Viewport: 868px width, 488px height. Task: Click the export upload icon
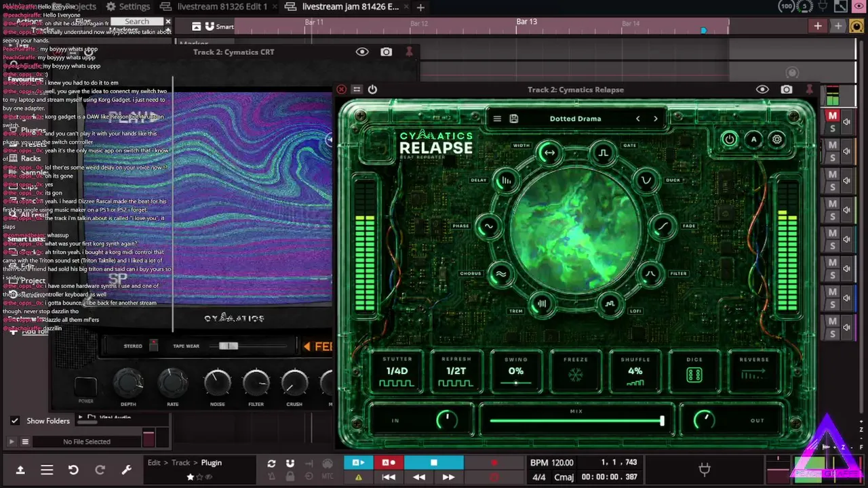point(20,470)
